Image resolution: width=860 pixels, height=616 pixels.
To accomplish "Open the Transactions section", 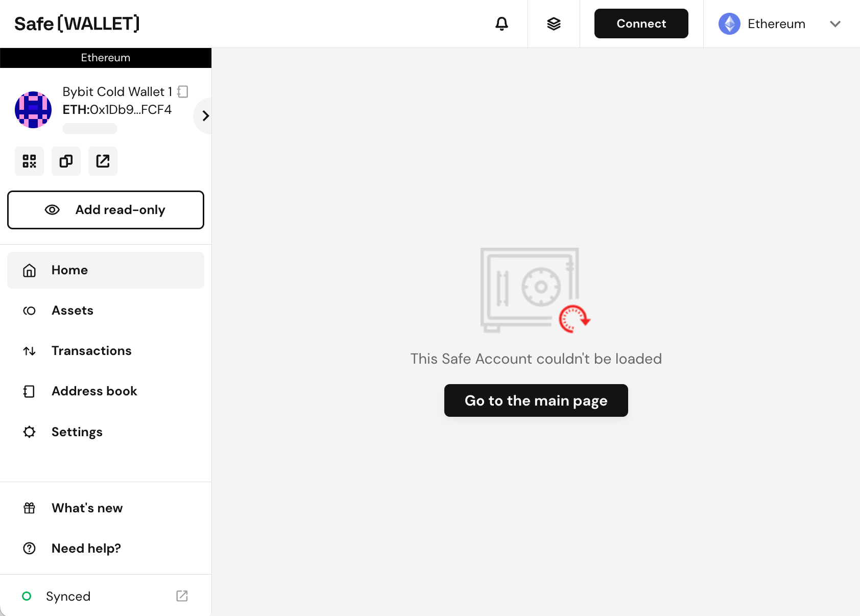I will pyautogui.click(x=106, y=351).
